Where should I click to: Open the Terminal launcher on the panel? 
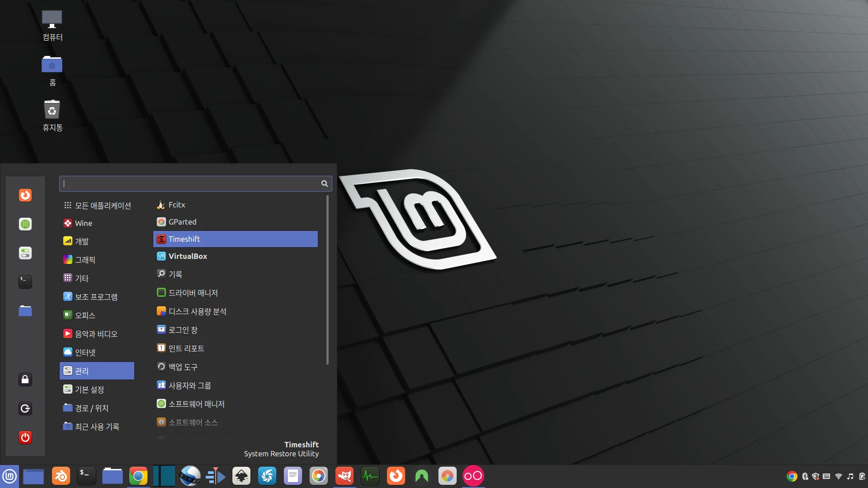coord(86,476)
